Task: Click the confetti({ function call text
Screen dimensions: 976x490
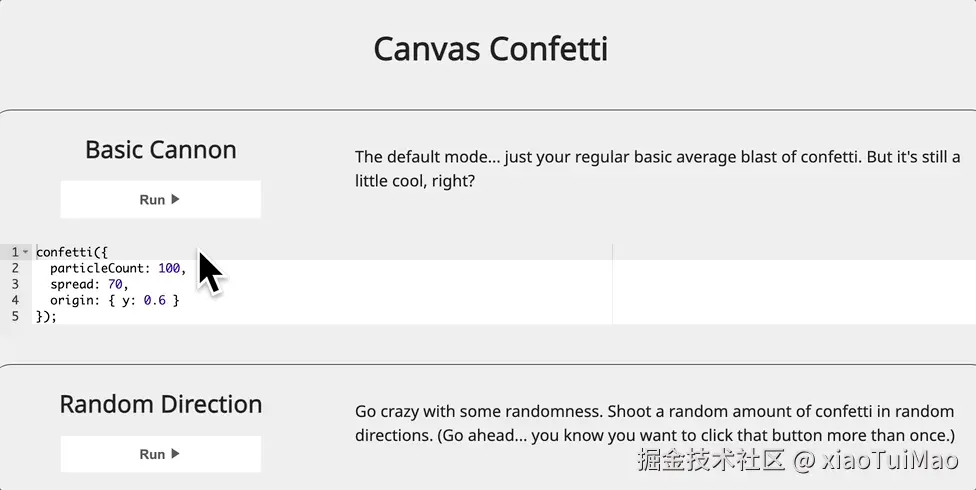Action: [x=71, y=252]
